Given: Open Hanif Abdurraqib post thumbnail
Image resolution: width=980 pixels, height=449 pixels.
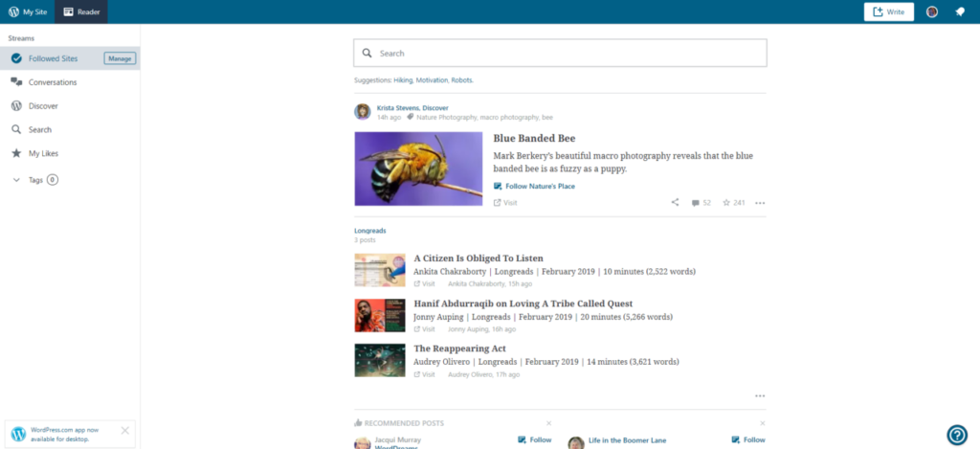Looking at the screenshot, I should [380, 315].
